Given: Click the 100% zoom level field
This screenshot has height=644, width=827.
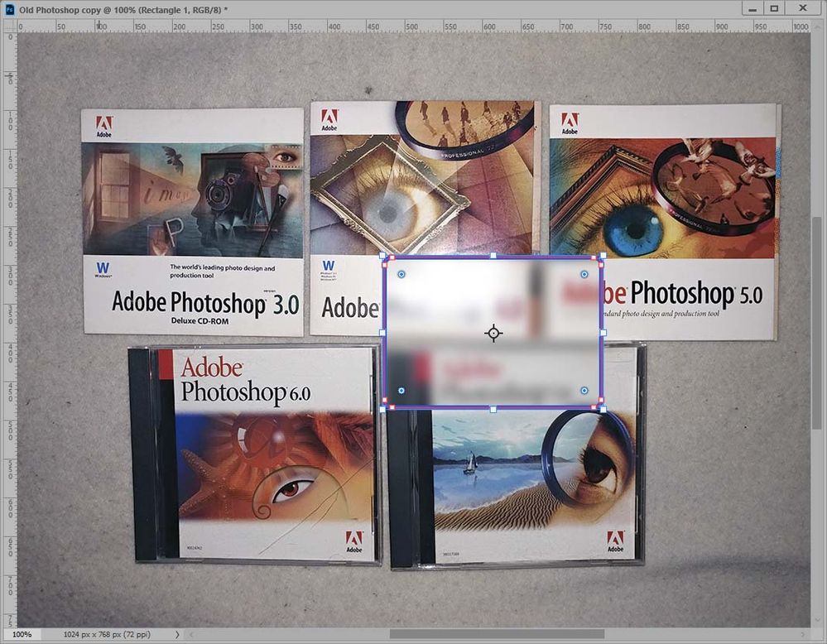Looking at the screenshot, I should click(x=22, y=635).
